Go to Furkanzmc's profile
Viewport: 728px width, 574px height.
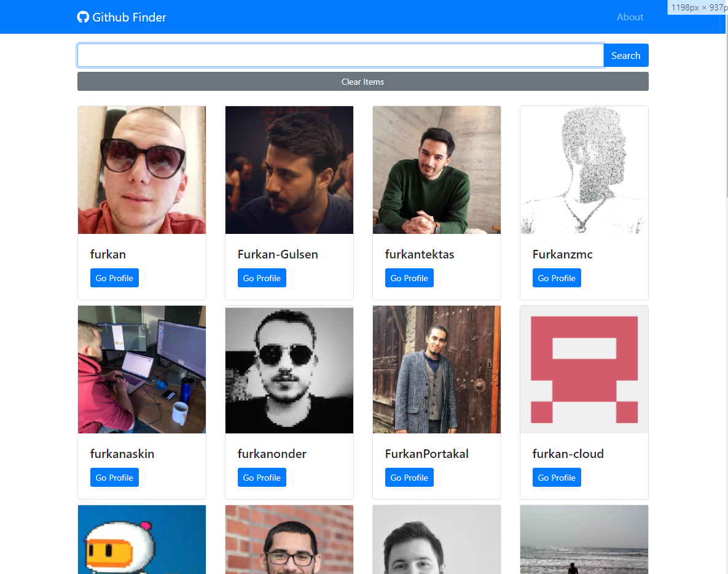coord(557,277)
